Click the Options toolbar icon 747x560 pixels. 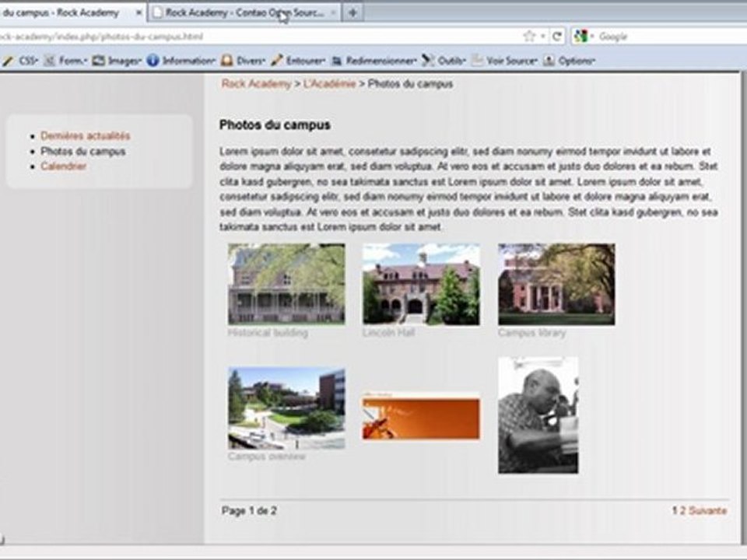click(549, 61)
